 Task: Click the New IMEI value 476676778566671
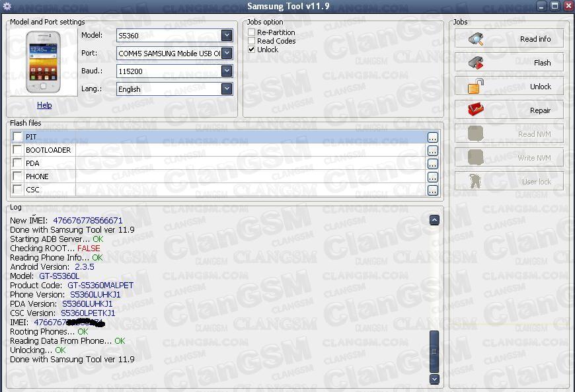(88, 220)
